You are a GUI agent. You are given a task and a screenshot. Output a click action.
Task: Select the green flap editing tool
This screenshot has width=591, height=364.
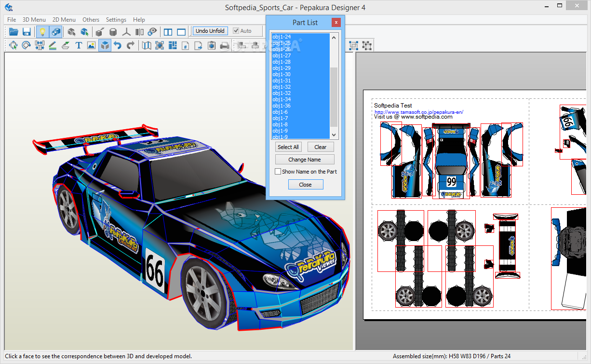point(66,45)
